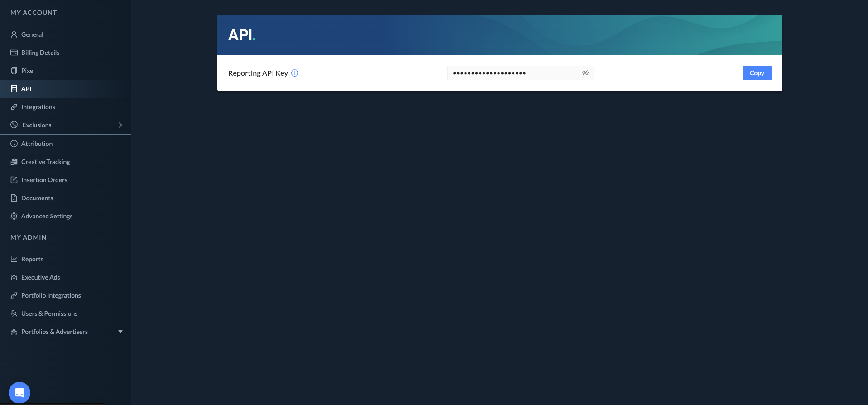Go to Insertion Orders page

coord(44,180)
